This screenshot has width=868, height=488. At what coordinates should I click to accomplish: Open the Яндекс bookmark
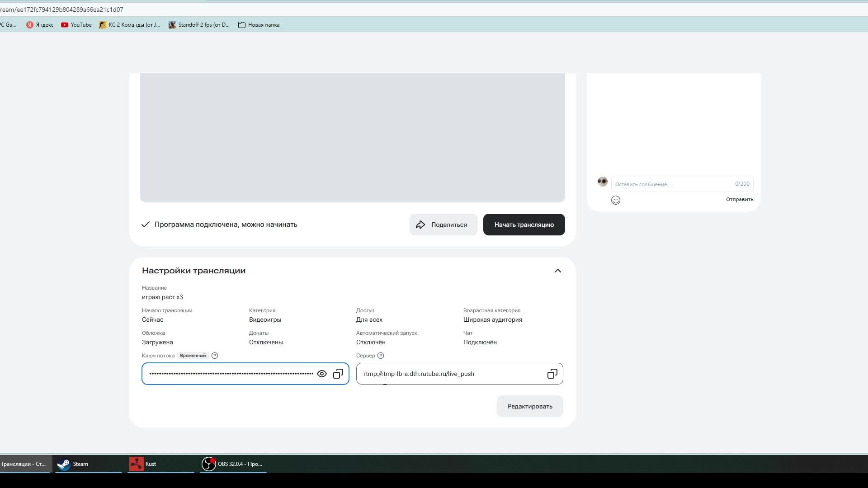[x=40, y=25]
